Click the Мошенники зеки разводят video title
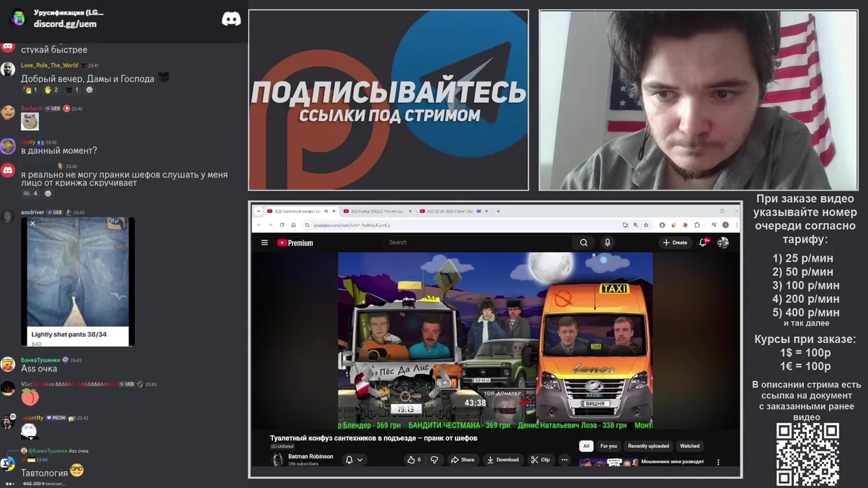The image size is (868, 488). pyautogui.click(x=673, y=462)
